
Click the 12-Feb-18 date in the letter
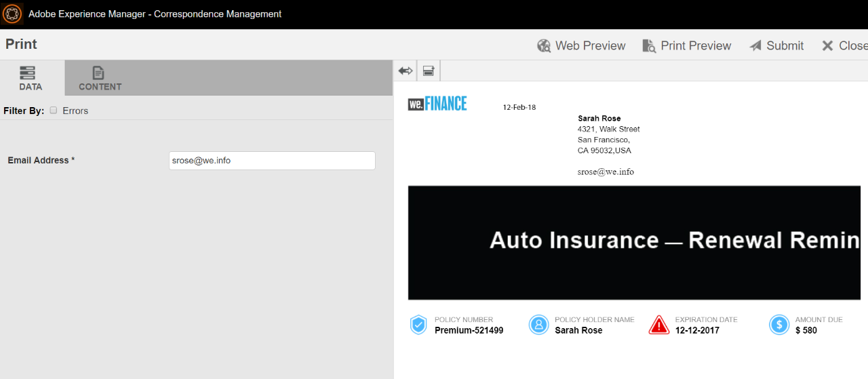[519, 107]
